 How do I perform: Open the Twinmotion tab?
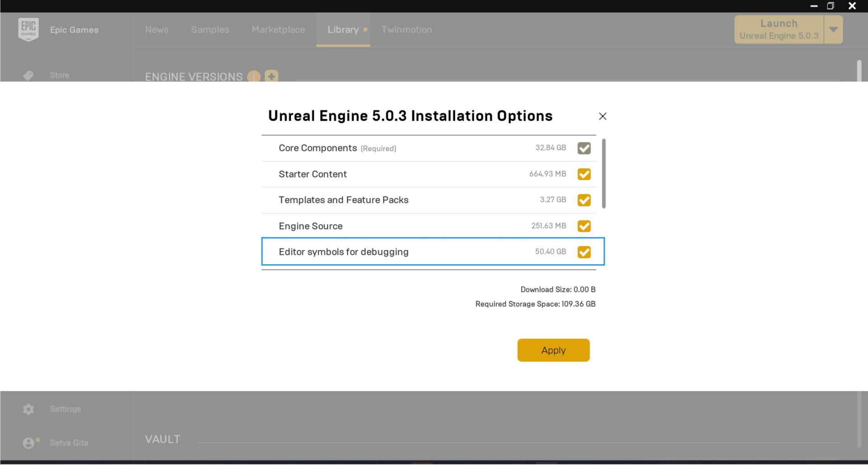(406, 29)
